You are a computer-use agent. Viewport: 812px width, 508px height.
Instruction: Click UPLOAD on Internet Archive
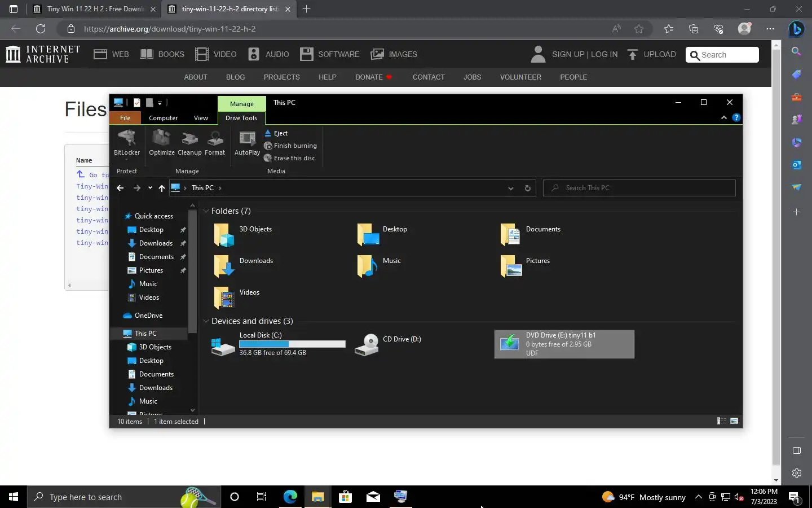[651, 54]
